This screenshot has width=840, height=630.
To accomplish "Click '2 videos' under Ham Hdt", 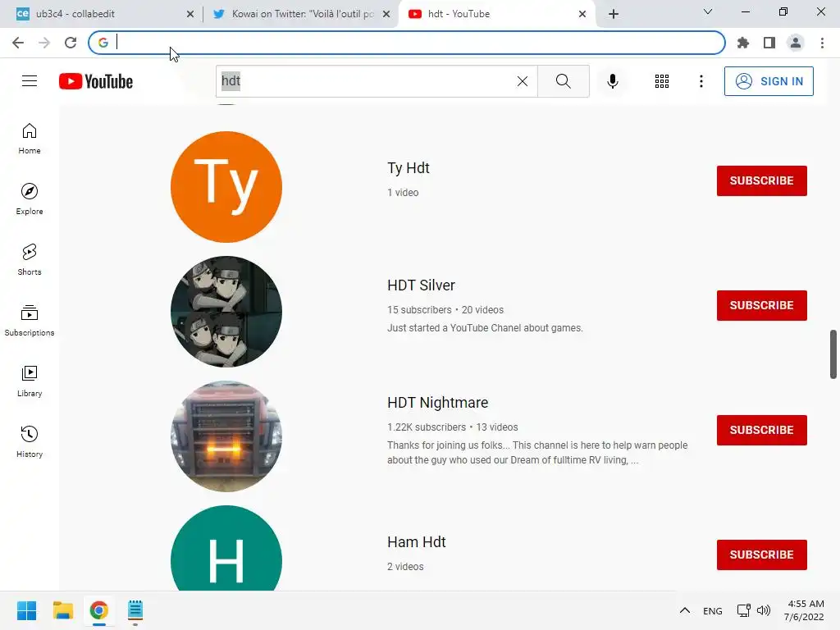I will pos(405,566).
